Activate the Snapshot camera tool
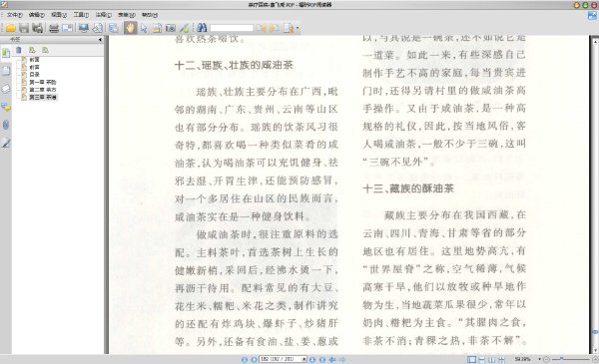The image size is (599, 364). (x=171, y=28)
